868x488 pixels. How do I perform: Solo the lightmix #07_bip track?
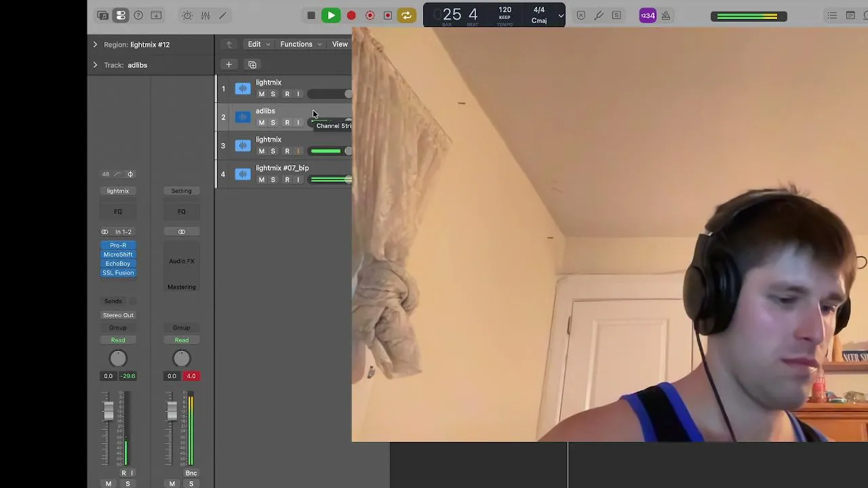coord(273,180)
